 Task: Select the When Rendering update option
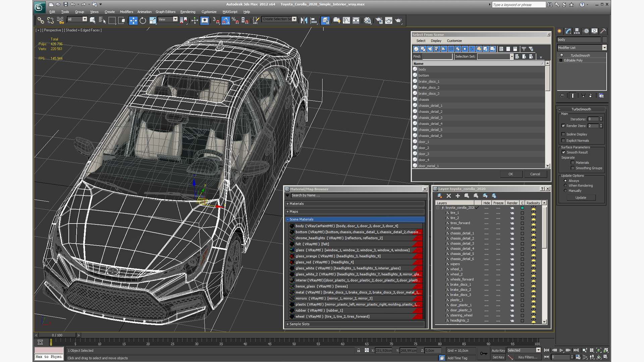pos(566,186)
